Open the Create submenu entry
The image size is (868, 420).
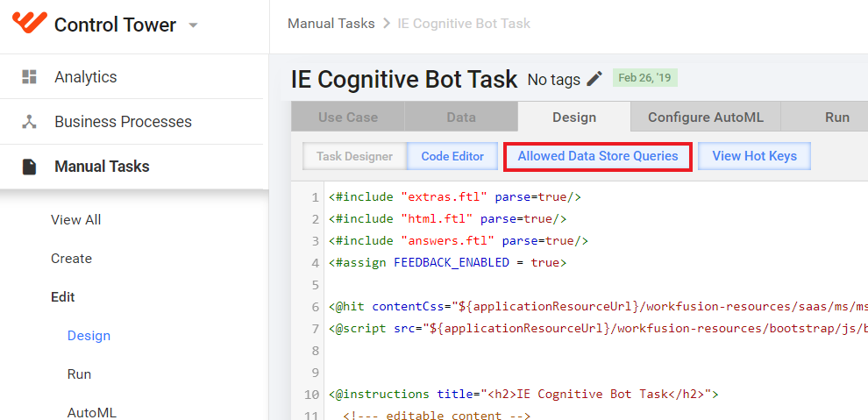71,259
